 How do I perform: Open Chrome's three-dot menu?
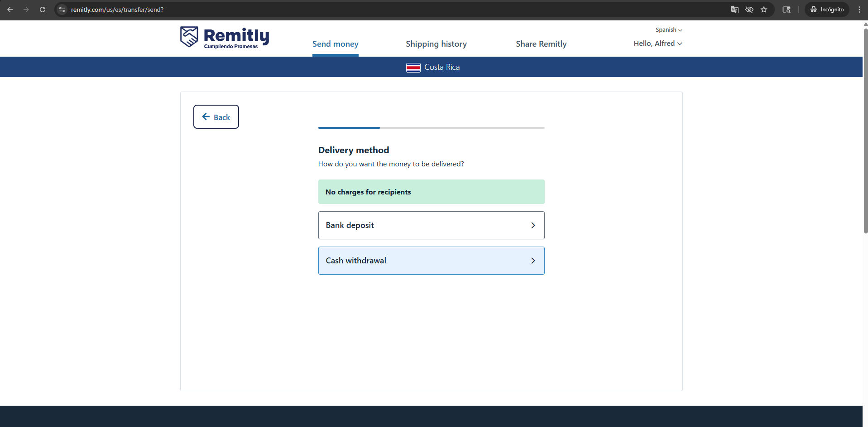[859, 10]
